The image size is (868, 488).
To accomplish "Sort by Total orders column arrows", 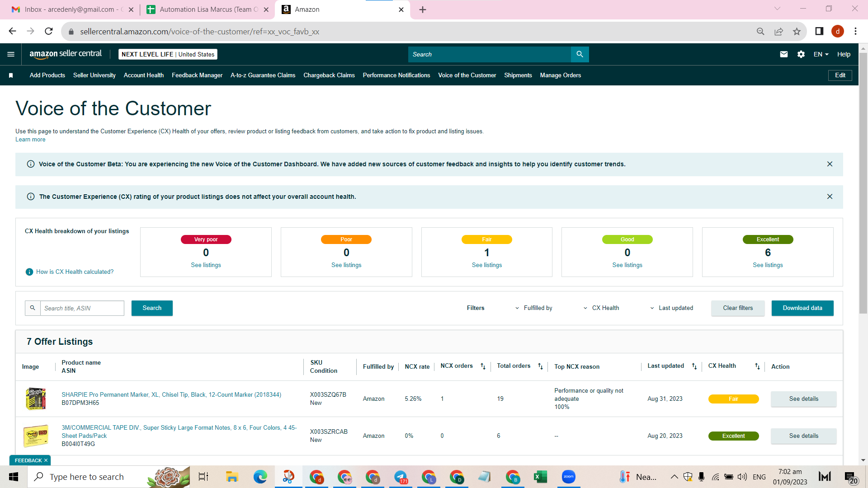I will (x=540, y=366).
